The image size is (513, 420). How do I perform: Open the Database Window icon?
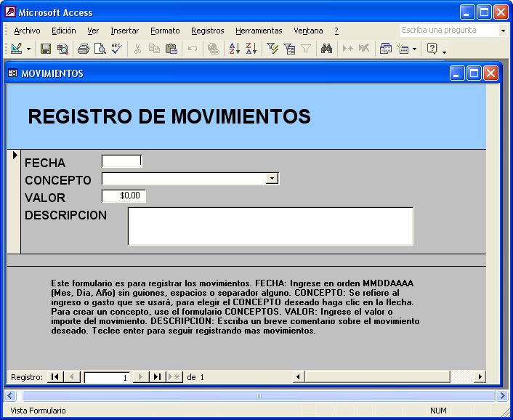tap(385, 49)
